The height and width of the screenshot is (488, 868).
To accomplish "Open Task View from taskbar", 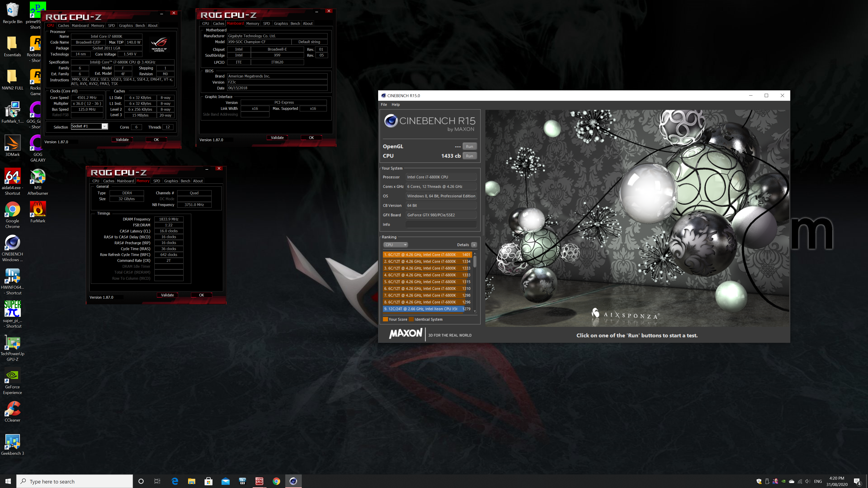I will pos(157,481).
